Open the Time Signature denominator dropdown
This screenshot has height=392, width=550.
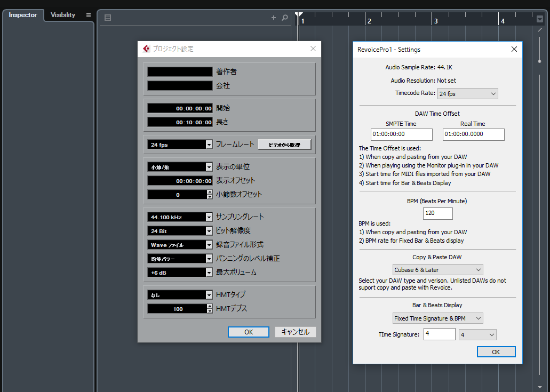(x=477, y=334)
